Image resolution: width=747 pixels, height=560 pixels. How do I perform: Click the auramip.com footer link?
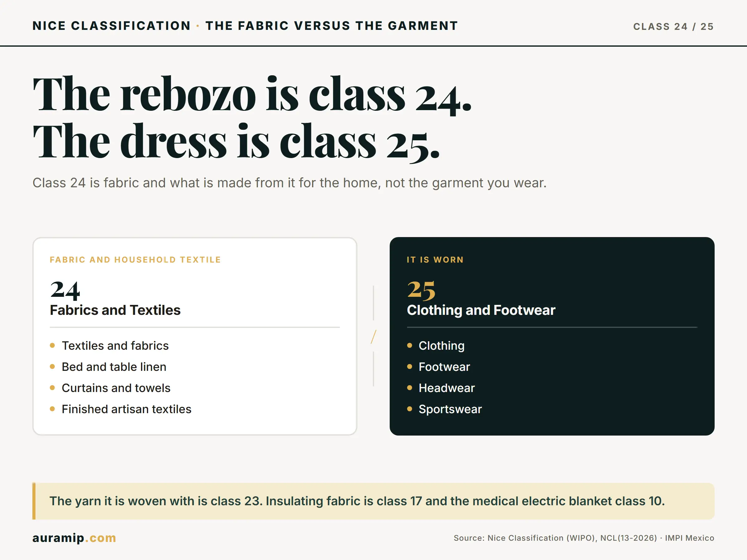pyautogui.click(x=74, y=538)
